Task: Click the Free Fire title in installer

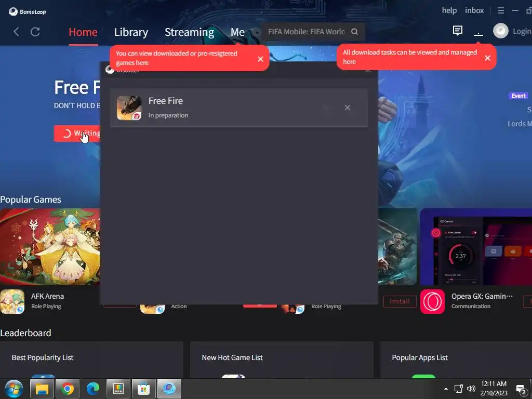Action: (166, 101)
